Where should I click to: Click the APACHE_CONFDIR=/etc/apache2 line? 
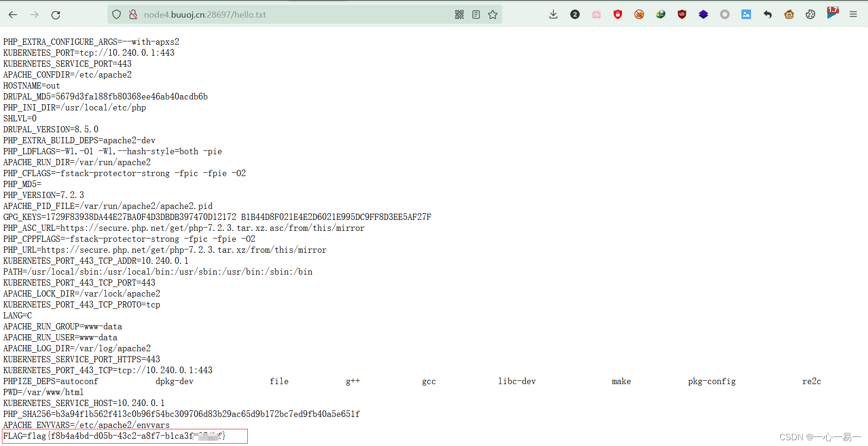[68, 75]
